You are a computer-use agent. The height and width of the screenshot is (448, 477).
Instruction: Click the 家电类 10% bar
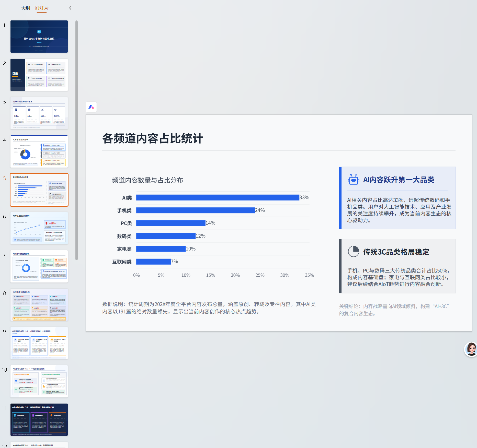pyautogui.click(x=161, y=249)
